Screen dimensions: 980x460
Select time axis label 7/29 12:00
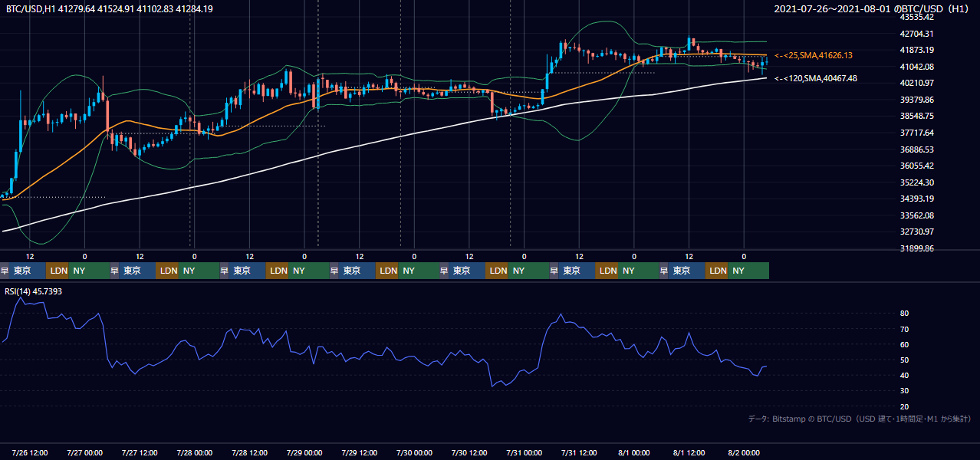click(x=360, y=452)
